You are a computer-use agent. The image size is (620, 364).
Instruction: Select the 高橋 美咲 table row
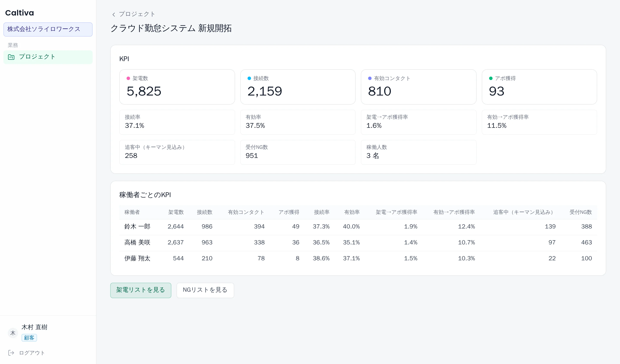click(358, 242)
